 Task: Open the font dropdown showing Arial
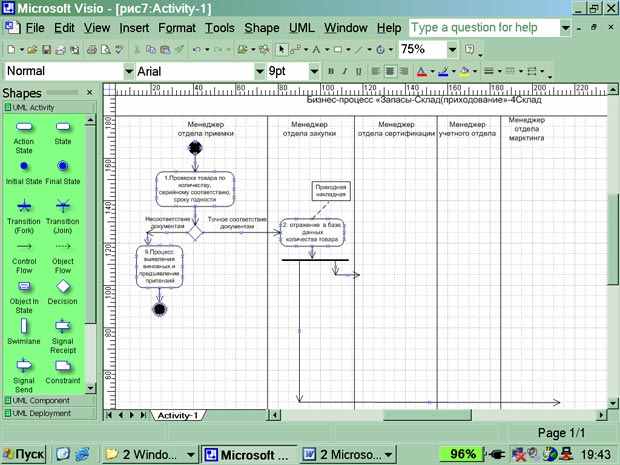[x=259, y=72]
